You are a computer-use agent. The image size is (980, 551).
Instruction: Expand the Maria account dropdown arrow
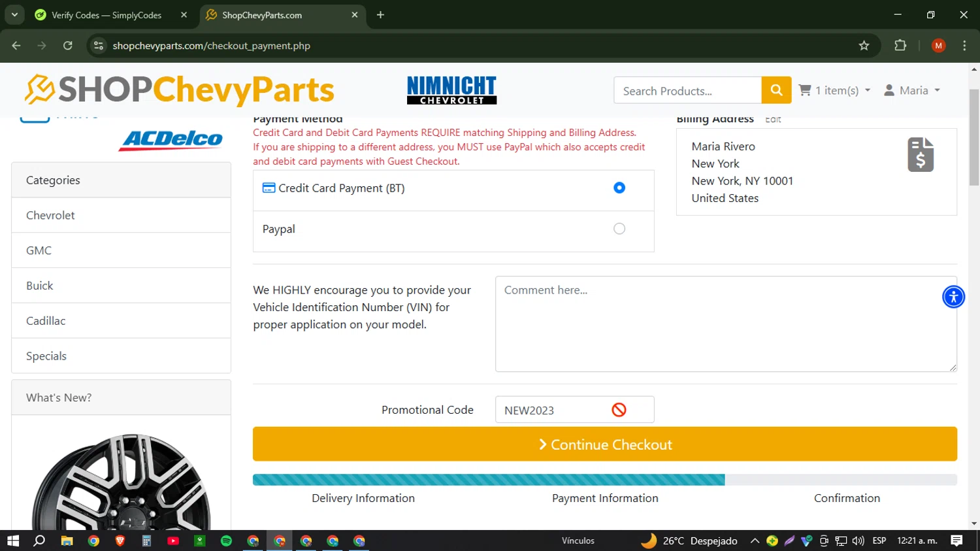pyautogui.click(x=938, y=90)
